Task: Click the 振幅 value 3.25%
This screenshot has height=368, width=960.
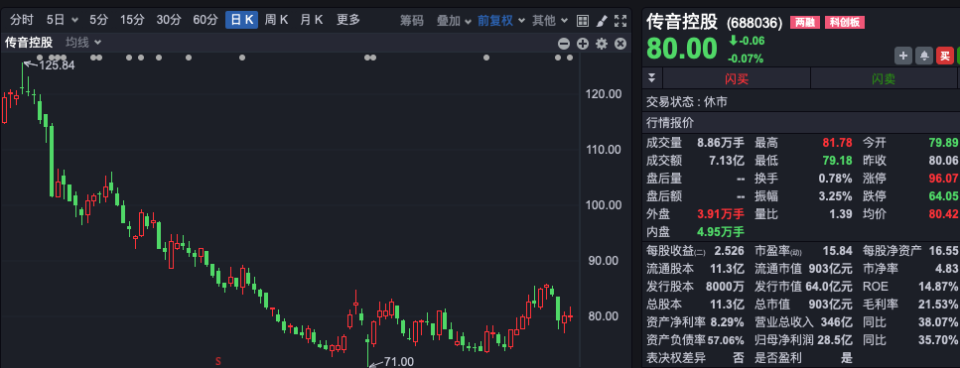Action: [x=835, y=197]
